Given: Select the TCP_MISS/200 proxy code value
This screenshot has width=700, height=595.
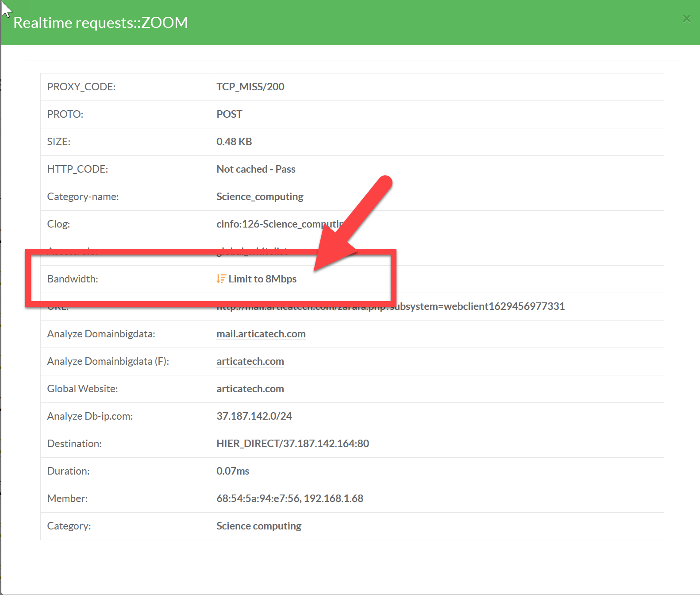Looking at the screenshot, I should point(250,87).
